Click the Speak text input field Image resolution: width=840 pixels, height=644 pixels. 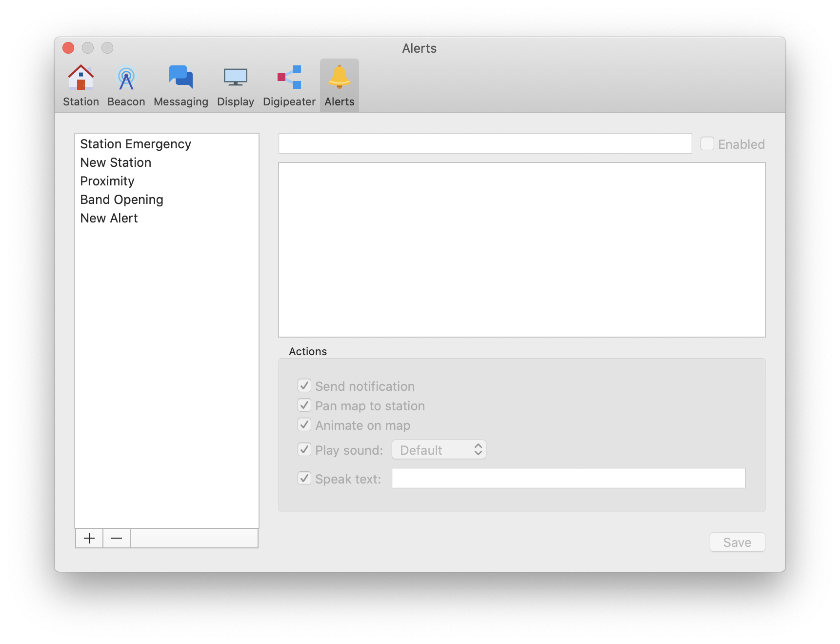pyautogui.click(x=568, y=478)
